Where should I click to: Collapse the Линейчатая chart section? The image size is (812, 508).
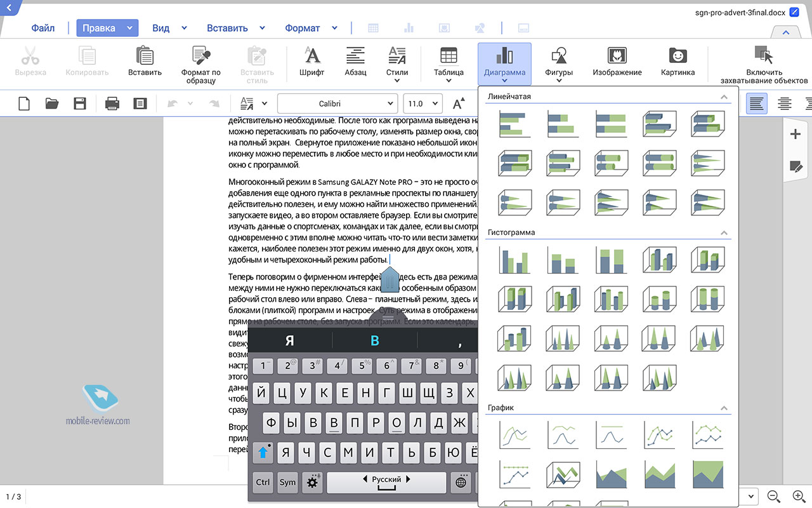tap(724, 97)
